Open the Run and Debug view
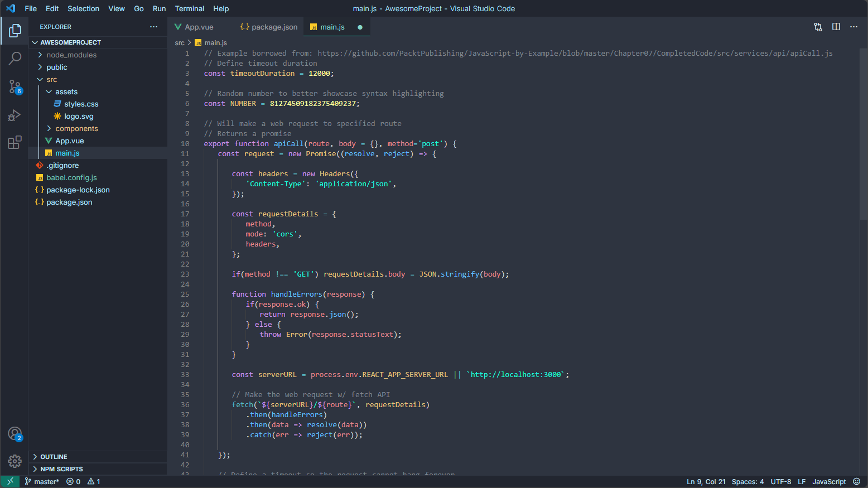Viewport: 868px width, 488px height. 15,115
